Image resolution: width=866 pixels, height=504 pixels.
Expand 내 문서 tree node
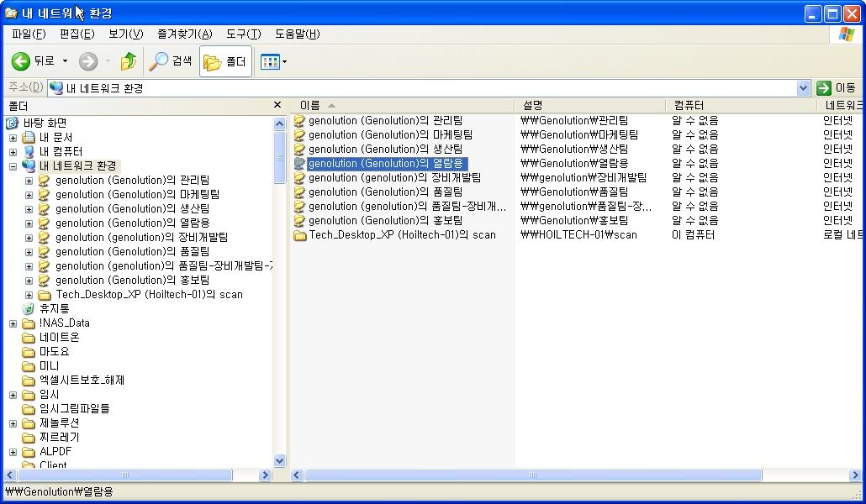click(x=13, y=138)
